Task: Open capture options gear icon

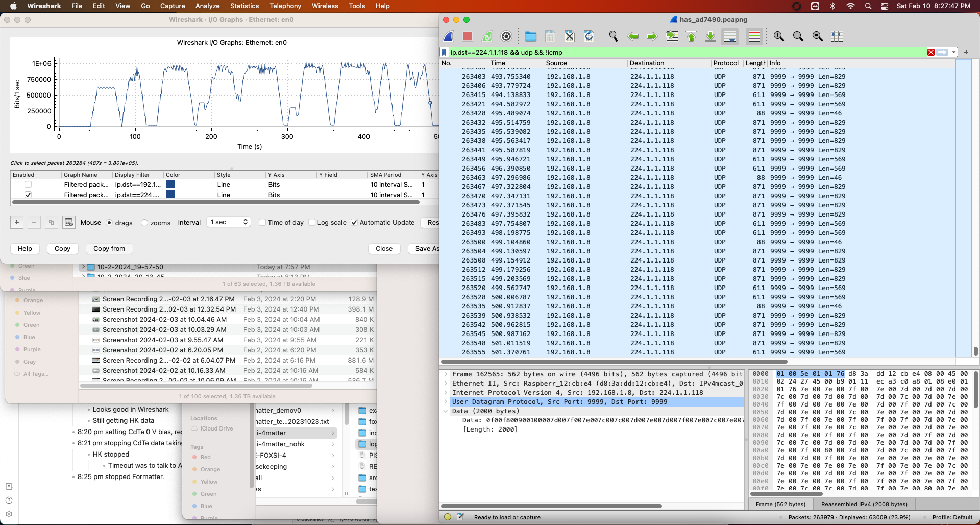Action: click(x=506, y=36)
